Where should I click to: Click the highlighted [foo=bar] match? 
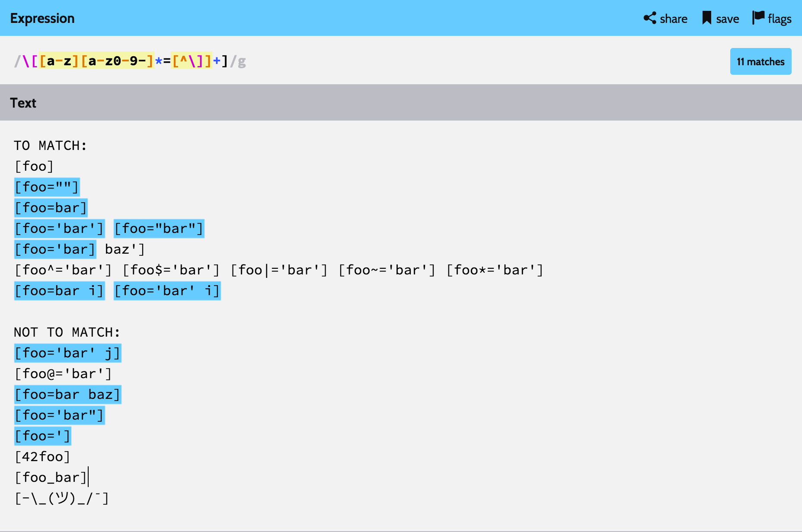point(51,208)
